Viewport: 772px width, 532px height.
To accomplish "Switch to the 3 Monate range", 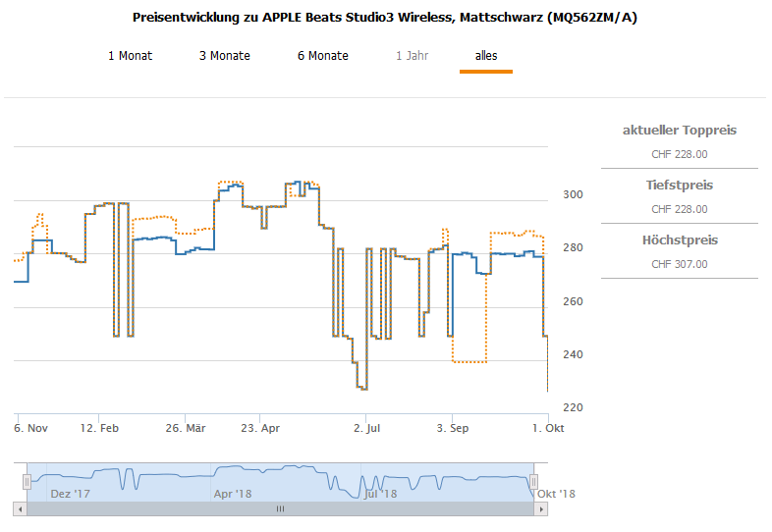I will tap(224, 56).
